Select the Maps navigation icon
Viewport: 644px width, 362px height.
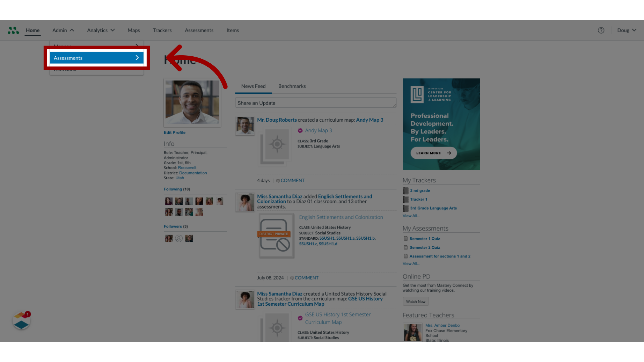tap(133, 30)
